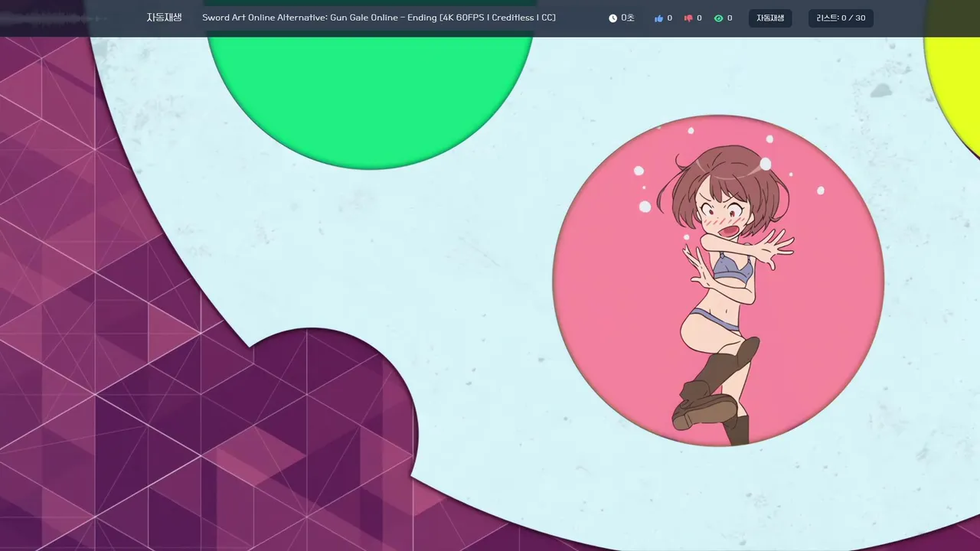Toggle the 자동재생 autoplay button
The image size is (980, 551).
point(770,18)
